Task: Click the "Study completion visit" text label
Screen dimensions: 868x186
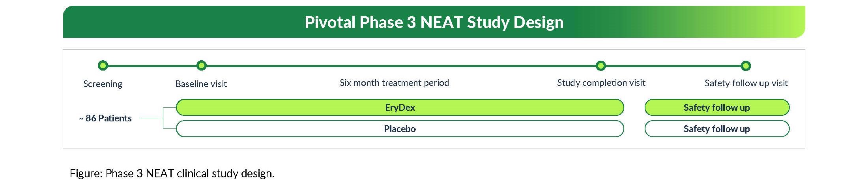Action: click(x=601, y=83)
